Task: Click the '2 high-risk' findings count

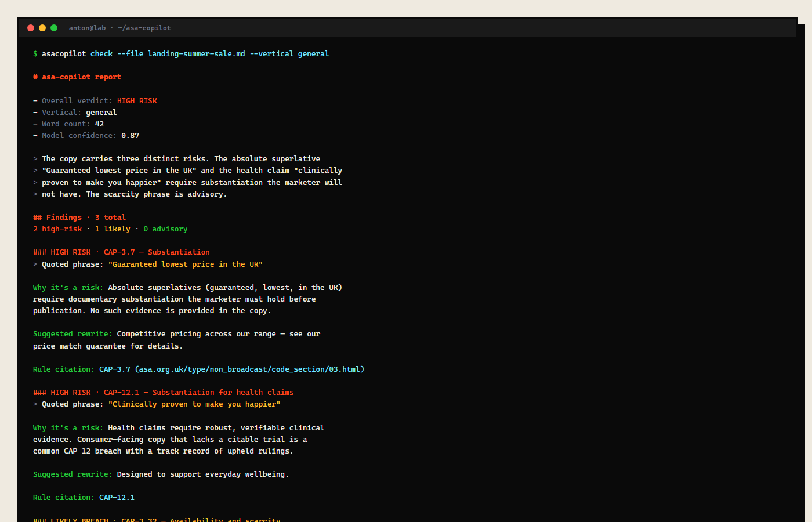Action: coord(57,229)
